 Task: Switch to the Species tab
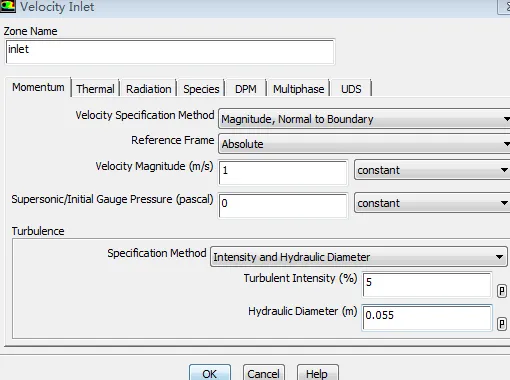click(x=201, y=89)
